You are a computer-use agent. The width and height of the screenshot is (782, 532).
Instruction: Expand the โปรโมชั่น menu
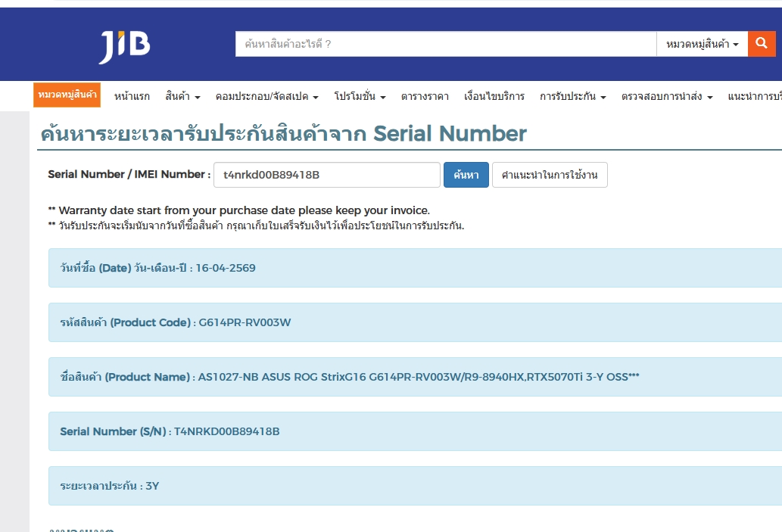point(360,96)
